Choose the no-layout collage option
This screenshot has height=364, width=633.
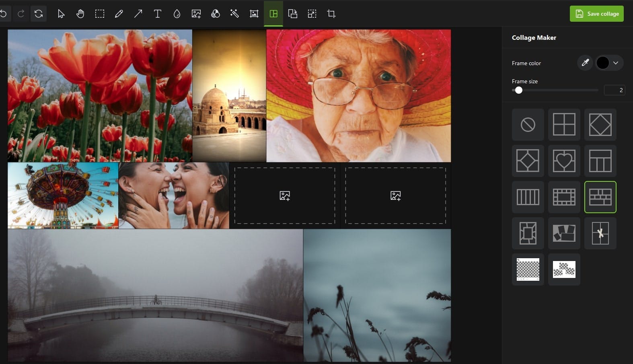(x=528, y=125)
